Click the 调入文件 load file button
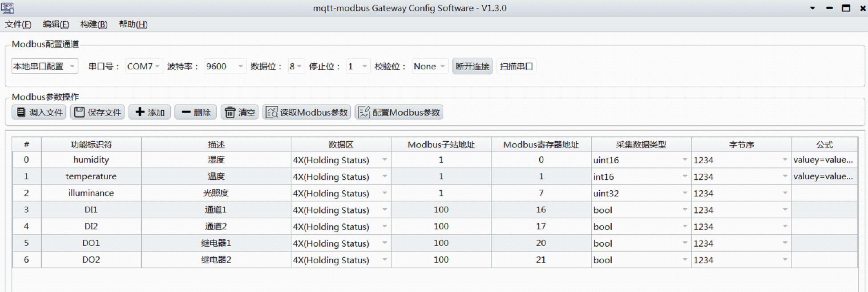Viewport: 868px width, 292px height. point(39,112)
